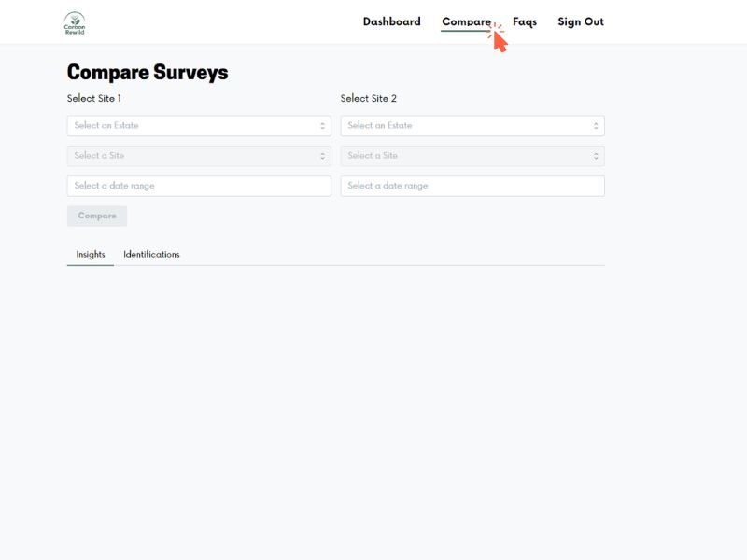The height and width of the screenshot is (560, 747).
Task: Click the Carbon Rewild logo
Action: (x=75, y=22)
